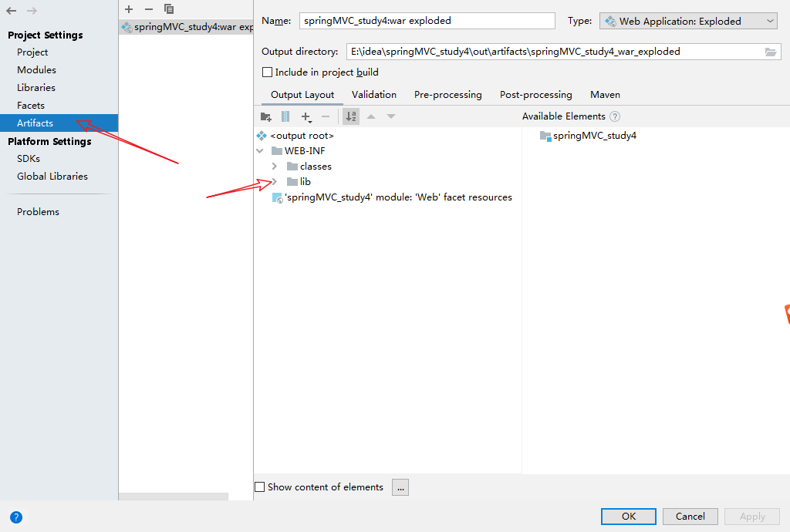This screenshot has height=532, width=790.
Task: Enable the Include in project build option
Action: tap(266, 72)
